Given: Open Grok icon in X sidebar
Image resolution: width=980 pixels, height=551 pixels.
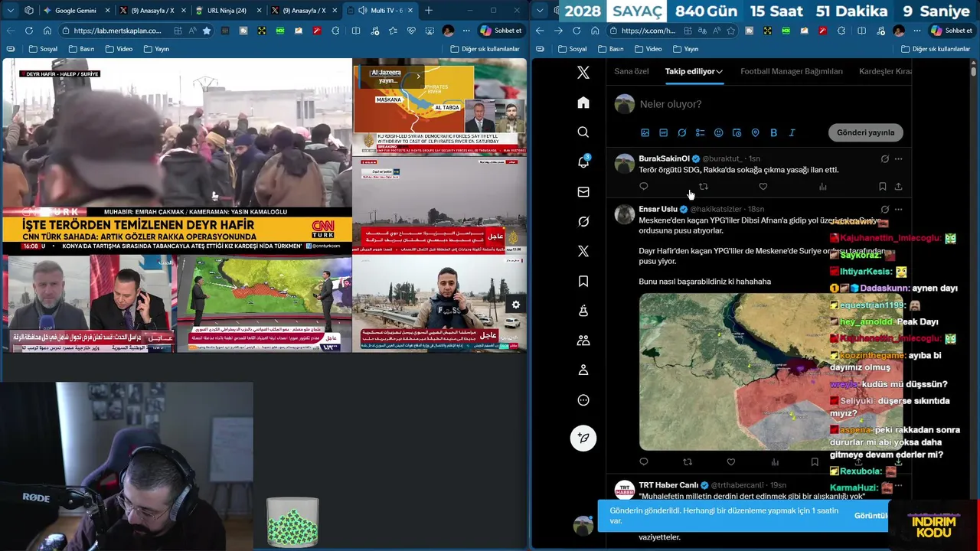Looking at the screenshot, I should click(x=583, y=221).
